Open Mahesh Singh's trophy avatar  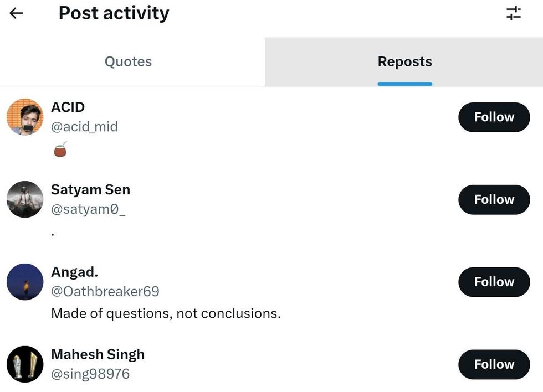[25, 364]
